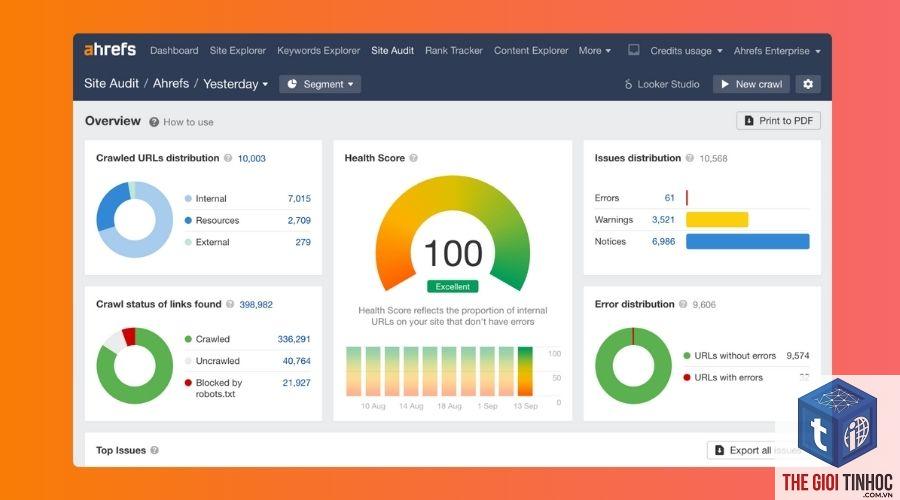This screenshot has width=900, height=500.
Task: Click Internal count 7,015
Action: point(299,199)
